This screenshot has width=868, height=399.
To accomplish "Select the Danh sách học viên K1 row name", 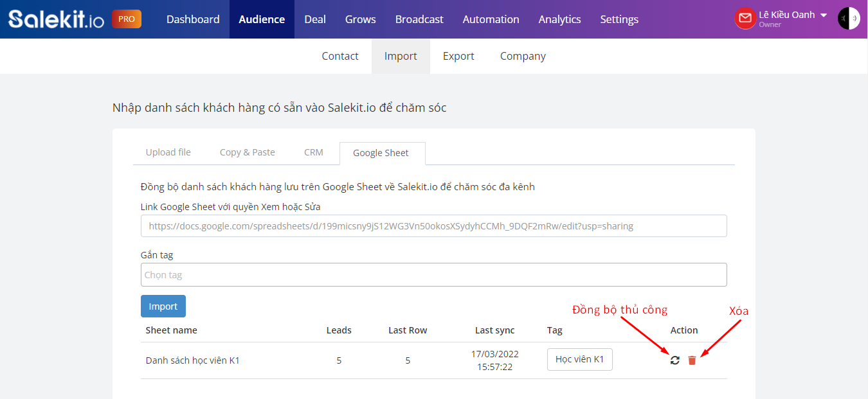I will pyautogui.click(x=193, y=360).
